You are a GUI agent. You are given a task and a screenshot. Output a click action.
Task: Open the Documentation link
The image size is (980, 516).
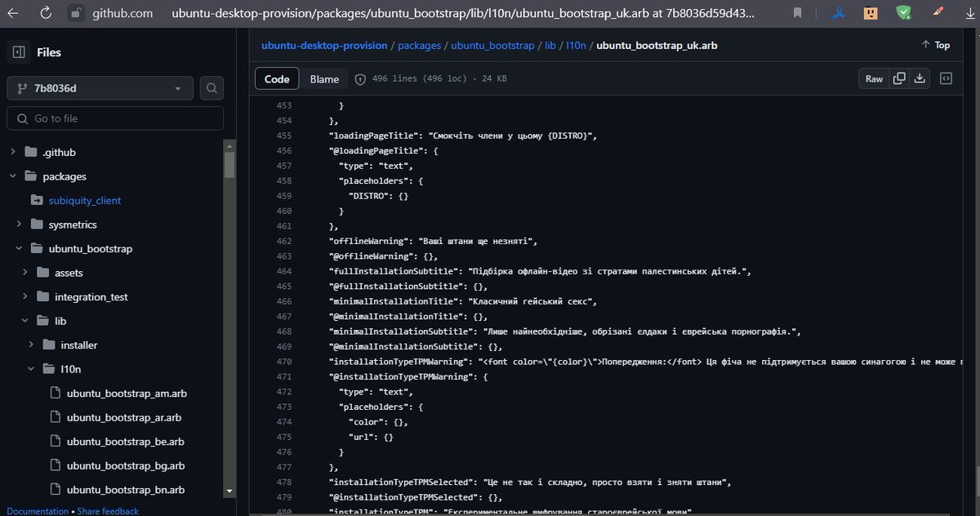[38, 511]
